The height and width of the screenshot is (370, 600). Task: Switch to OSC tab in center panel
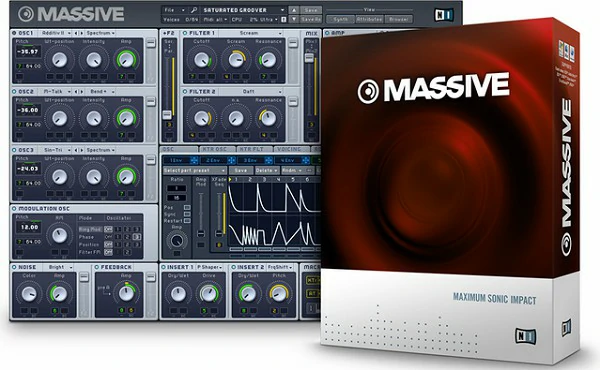pyautogui.click(x=178, y=149)
